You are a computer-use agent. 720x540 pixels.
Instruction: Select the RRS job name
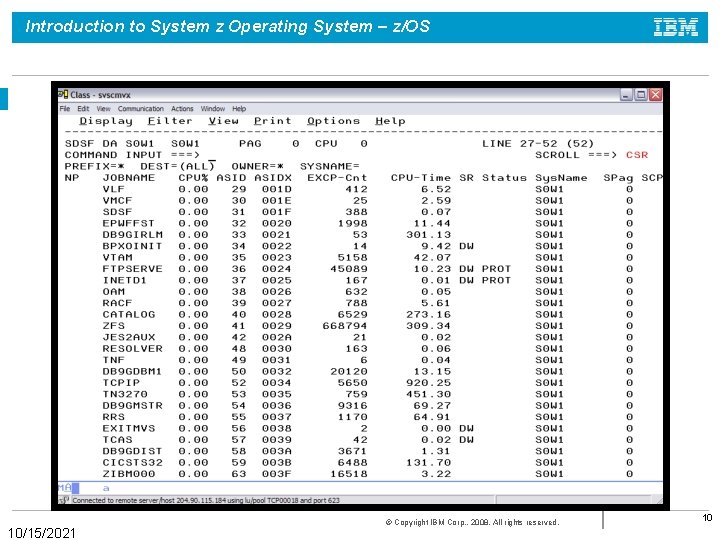113,417
